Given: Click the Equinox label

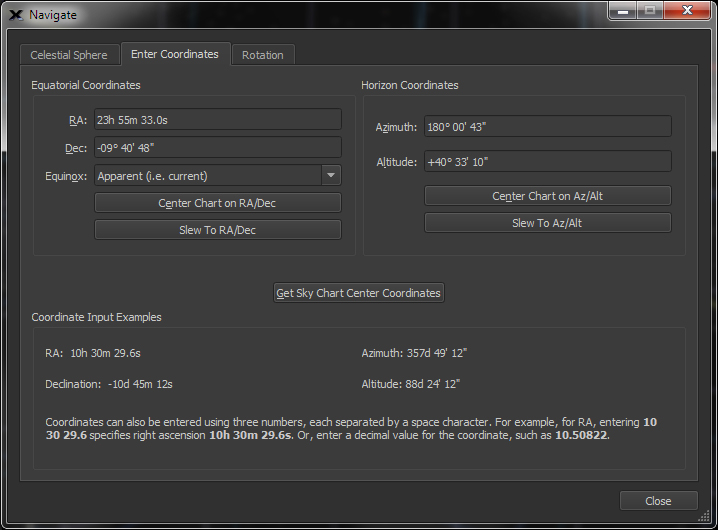Looking at the screenshot, I should point(66,176).
